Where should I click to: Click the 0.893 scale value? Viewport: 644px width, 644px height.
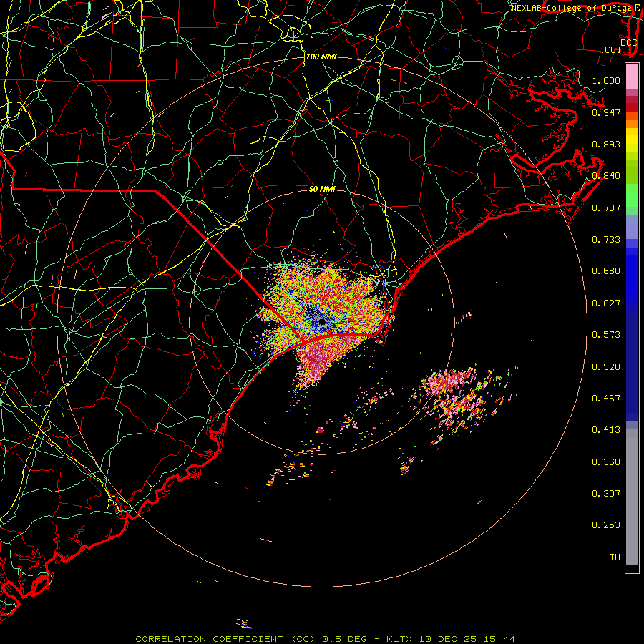[x=606, y=144]
